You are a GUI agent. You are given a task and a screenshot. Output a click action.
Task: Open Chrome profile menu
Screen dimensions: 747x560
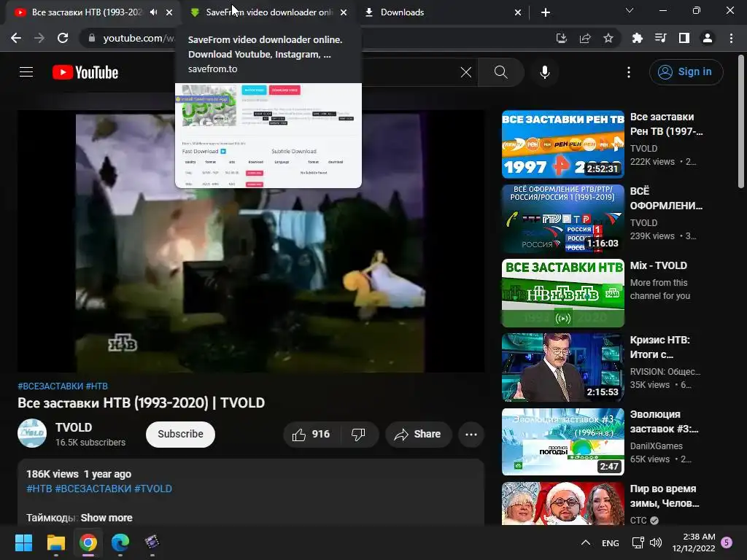(x=708, y=38)
